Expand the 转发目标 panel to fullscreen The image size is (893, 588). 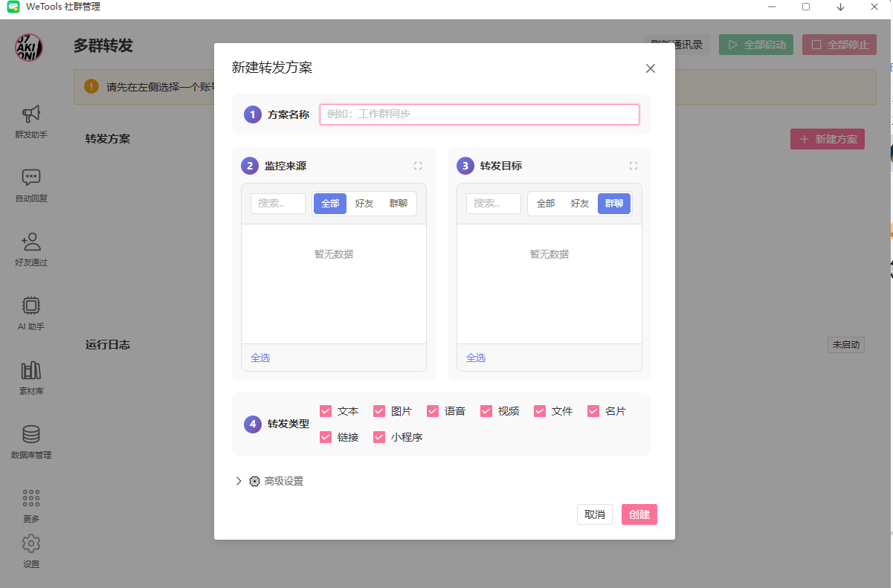(634, 166)
